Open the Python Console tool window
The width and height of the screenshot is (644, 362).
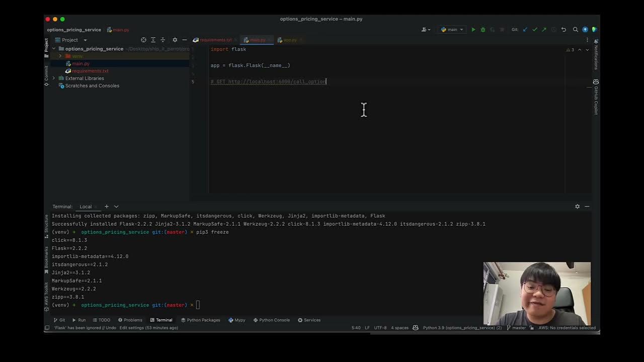tap(272, 320)
